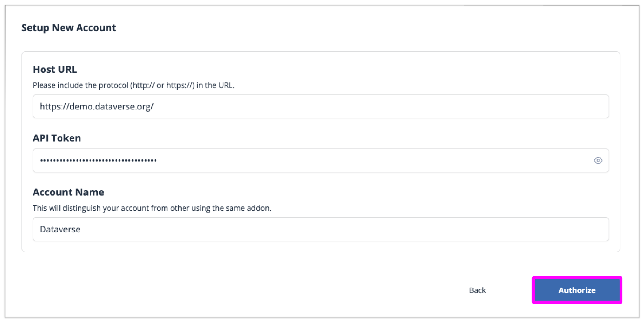The width and height of the screenshot is (644, 322).
Task: Click the 'Account Name' field label
Action: coord(68,192)
